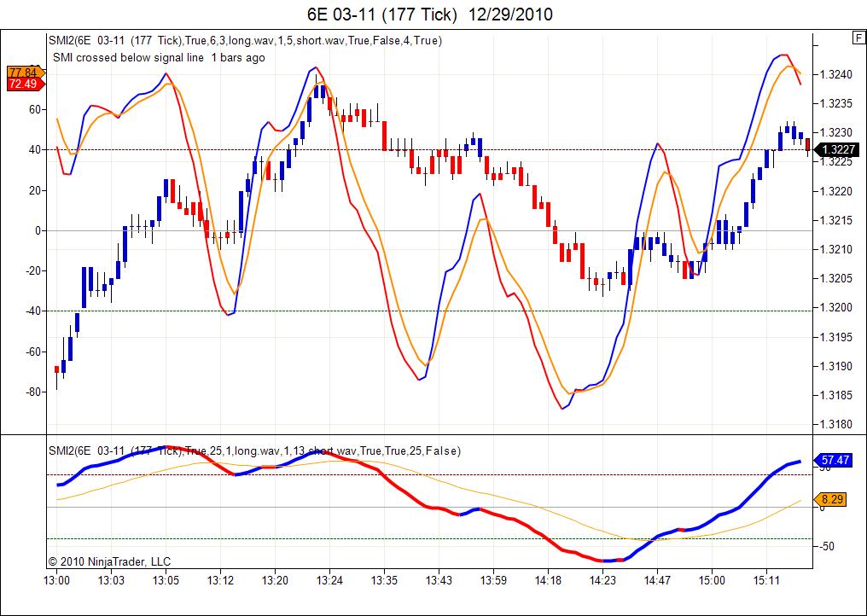Click the NinjaTrader, LLC copyright text
This screenshot has width=867, height=616.
tap(109, 561)
